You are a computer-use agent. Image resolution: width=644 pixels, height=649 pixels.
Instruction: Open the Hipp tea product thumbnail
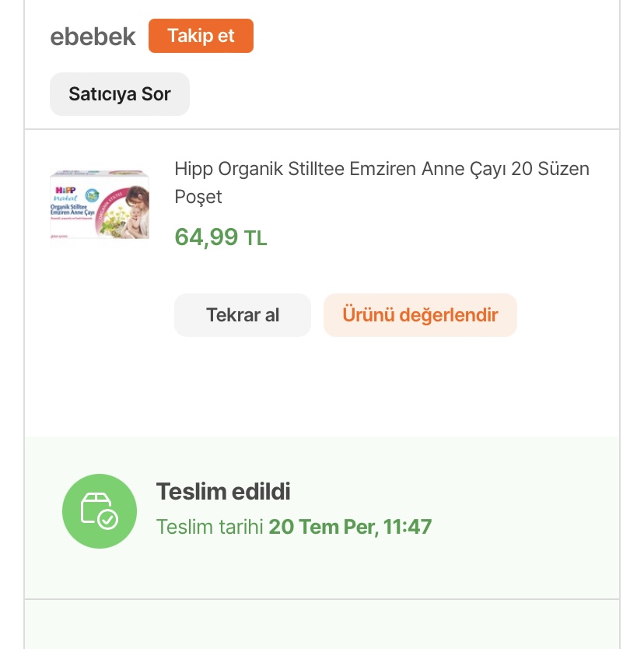100,205
